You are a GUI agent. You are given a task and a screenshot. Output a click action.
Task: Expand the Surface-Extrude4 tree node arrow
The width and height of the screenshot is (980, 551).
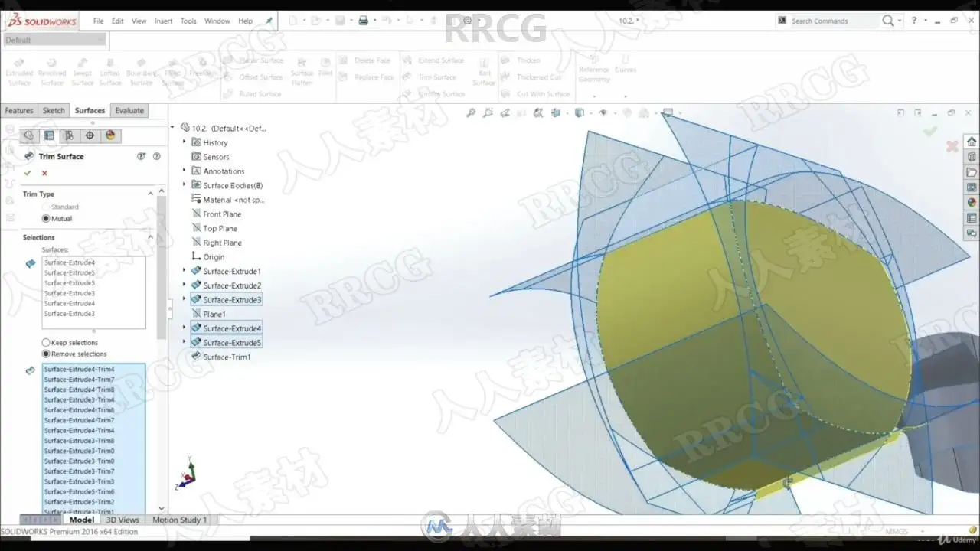point(185,328)
